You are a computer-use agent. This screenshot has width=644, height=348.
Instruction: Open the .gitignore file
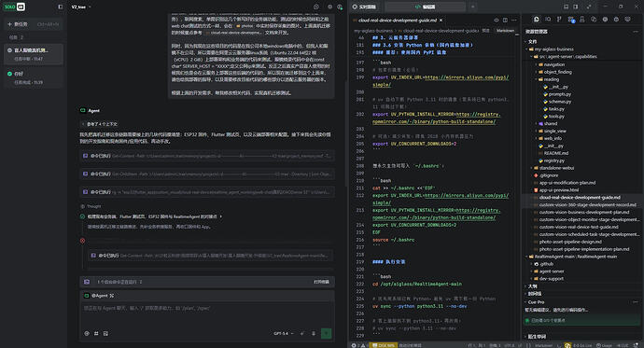545,175
